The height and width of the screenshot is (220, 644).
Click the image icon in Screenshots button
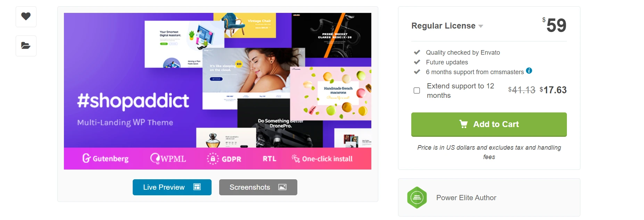coord(282,187)
